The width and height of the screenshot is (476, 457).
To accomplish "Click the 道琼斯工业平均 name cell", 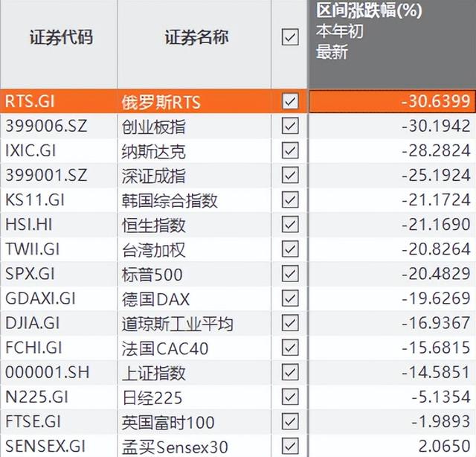I will 194,323.
